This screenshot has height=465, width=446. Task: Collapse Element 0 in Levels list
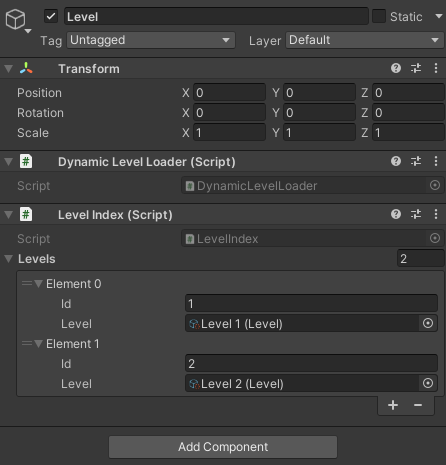pos(39,284)
